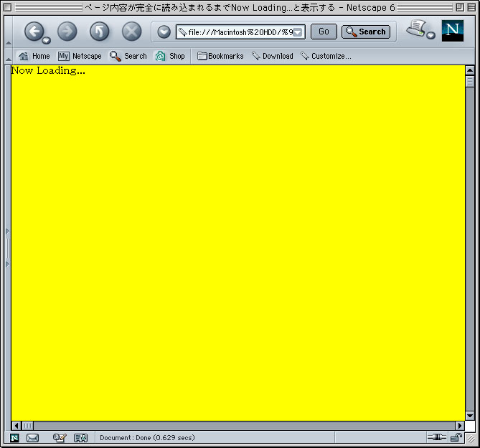Open the Customize... bookmark link
This screenshot has width=480, height=448.
(326, 56)
